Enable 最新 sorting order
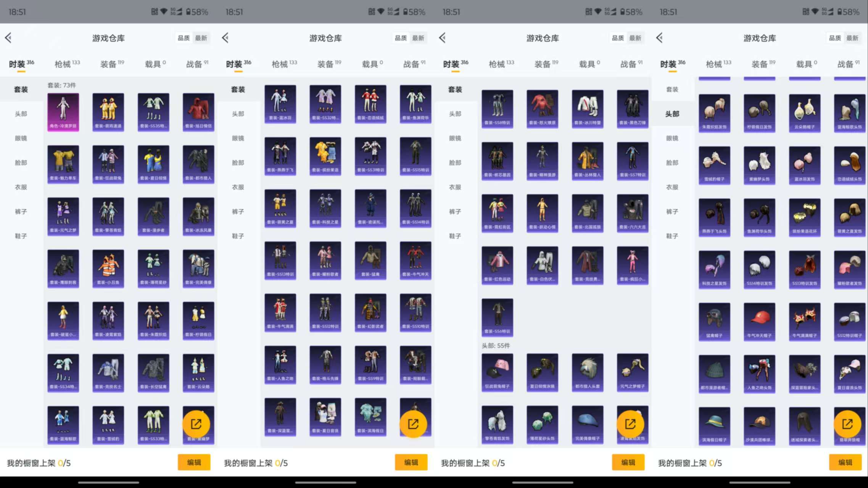 tap(202, 38)
